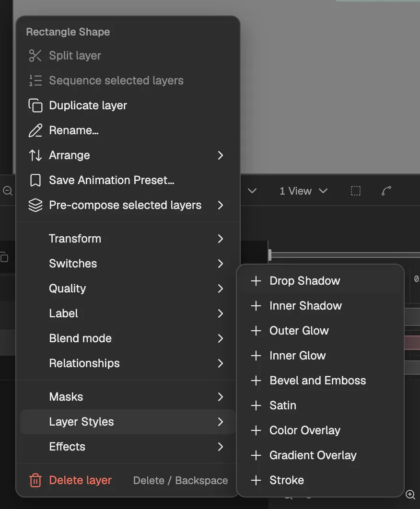Click the curved path tool icon
This screenshot has height=509, width=420.
pyautogui.click(x=386, y=191)
